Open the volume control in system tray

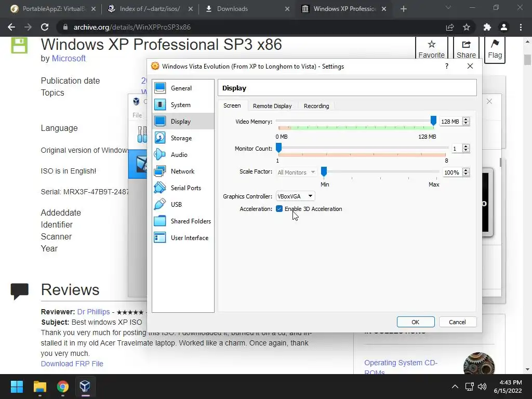pos(482,387)
